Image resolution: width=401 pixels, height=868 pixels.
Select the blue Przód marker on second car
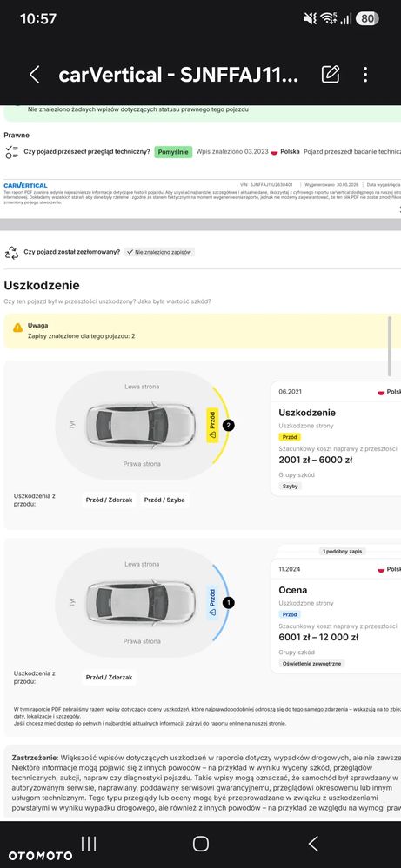pos(212,602)
